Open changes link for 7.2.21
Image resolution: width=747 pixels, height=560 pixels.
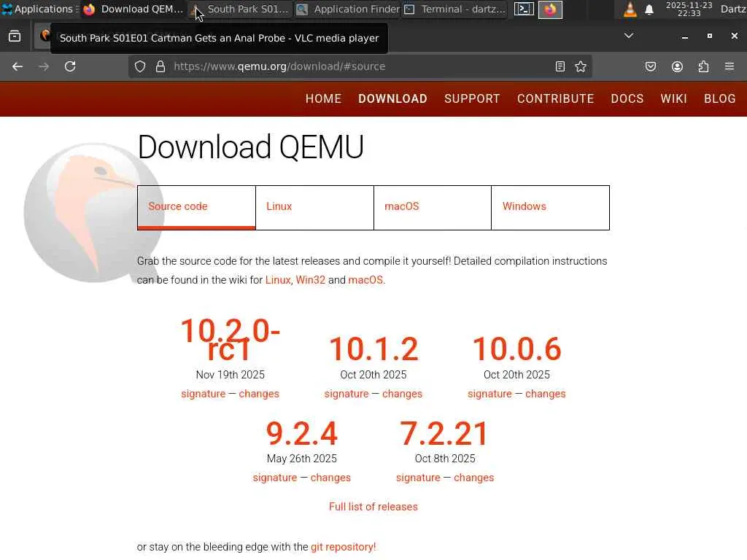point(474,478)
